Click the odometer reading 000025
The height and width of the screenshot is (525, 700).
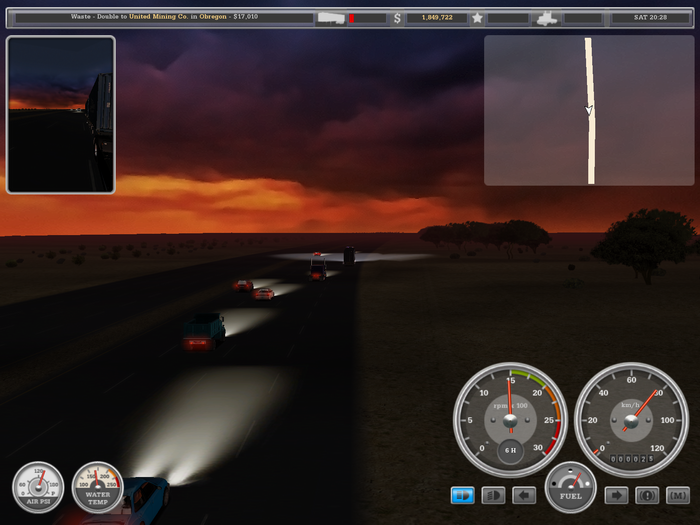[x=631, y=459]
